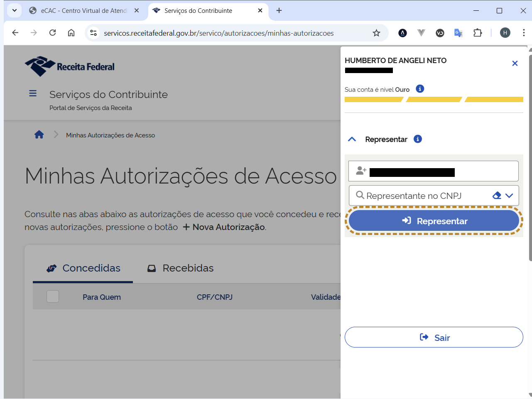Image resolution: width=532 pixels, height=399 pixels.
Task: Open the hamburger menu beside Serviços do Contribuinte
Action: (x=33, y=93)
